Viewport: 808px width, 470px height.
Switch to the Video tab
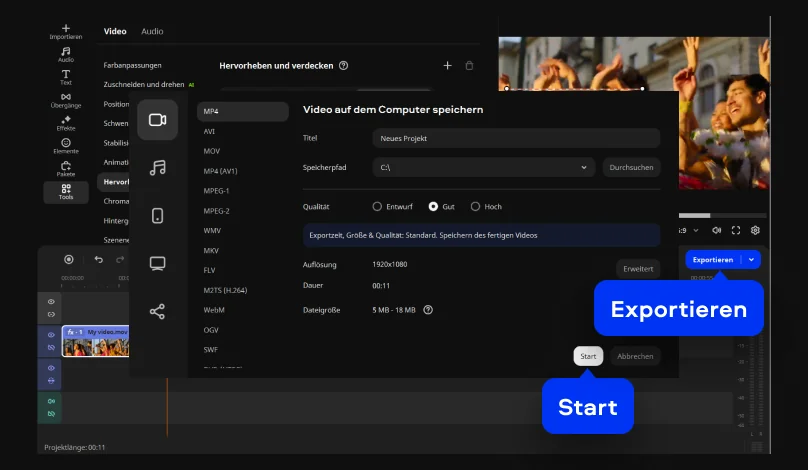point(115,31)
